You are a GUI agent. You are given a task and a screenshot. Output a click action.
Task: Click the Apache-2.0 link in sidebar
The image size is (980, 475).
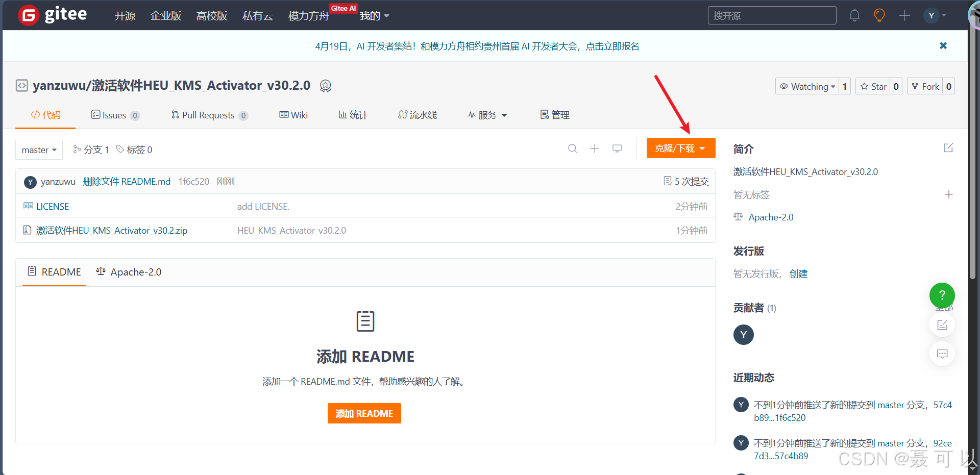tap(771, 217)
